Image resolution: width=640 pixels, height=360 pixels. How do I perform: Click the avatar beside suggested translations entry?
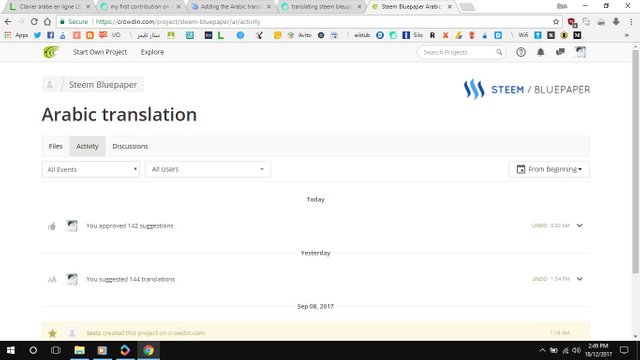point(72,279)
